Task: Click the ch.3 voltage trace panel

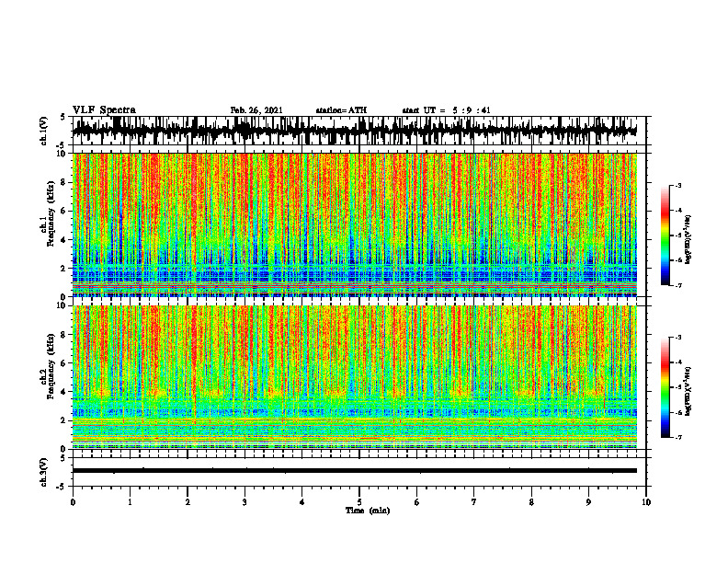Action: (358, 472)
